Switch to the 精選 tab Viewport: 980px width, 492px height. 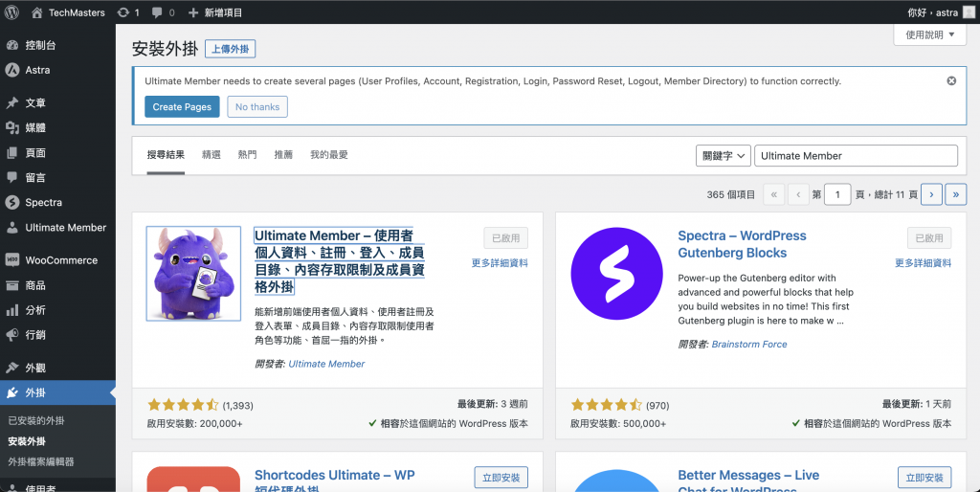pyautogui.click(x=212, y=154)
